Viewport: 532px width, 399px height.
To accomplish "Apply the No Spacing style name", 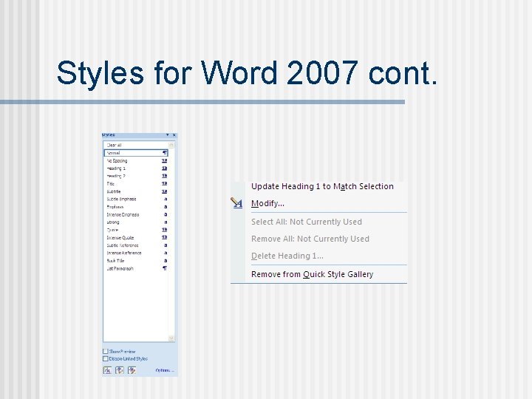I will point(117,161).
